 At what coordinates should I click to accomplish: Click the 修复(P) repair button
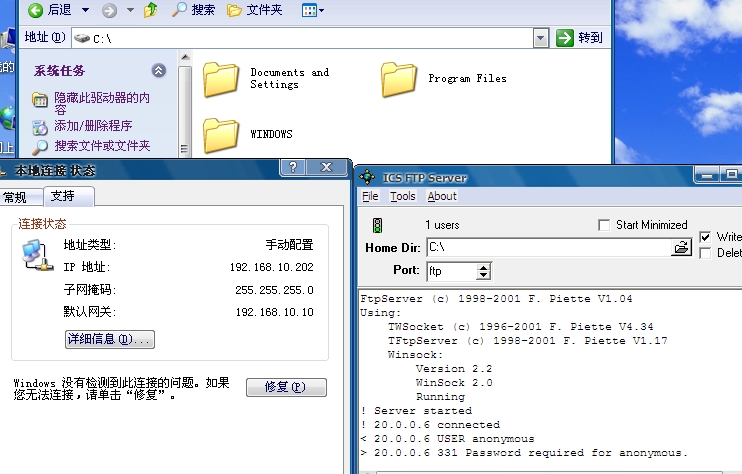286,387
